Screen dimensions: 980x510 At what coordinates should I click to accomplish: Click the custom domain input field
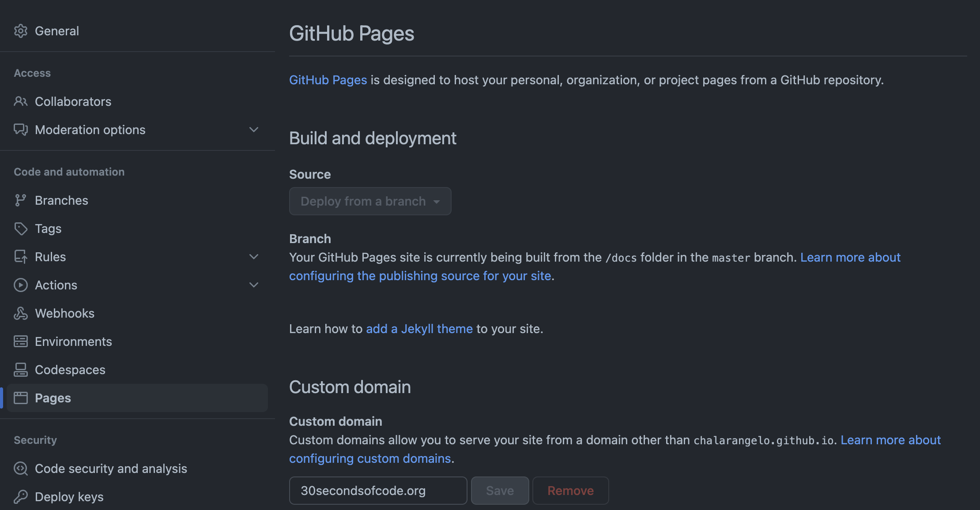377,490
